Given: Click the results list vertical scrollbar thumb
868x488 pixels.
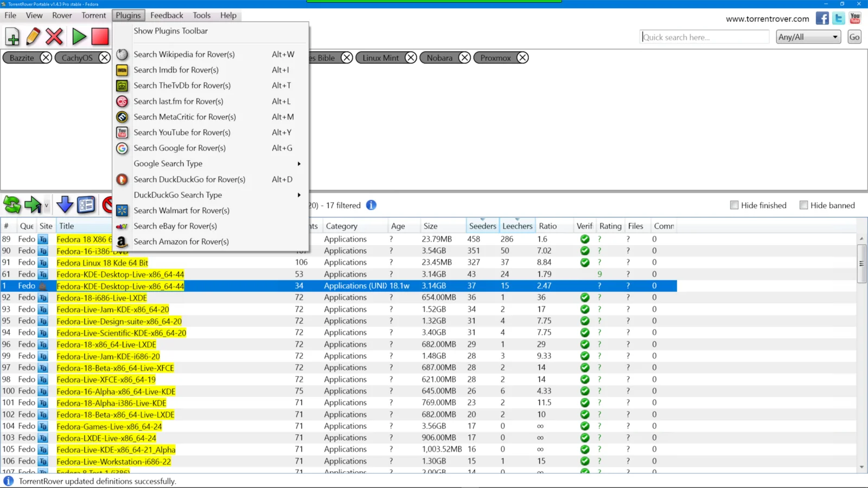Looking at the screenshot, I should point(861,264).
